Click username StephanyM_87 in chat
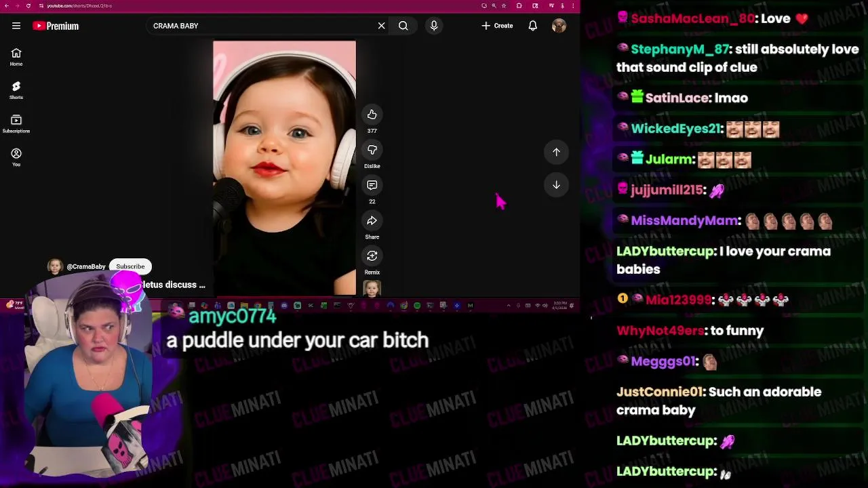 (680, 49)
